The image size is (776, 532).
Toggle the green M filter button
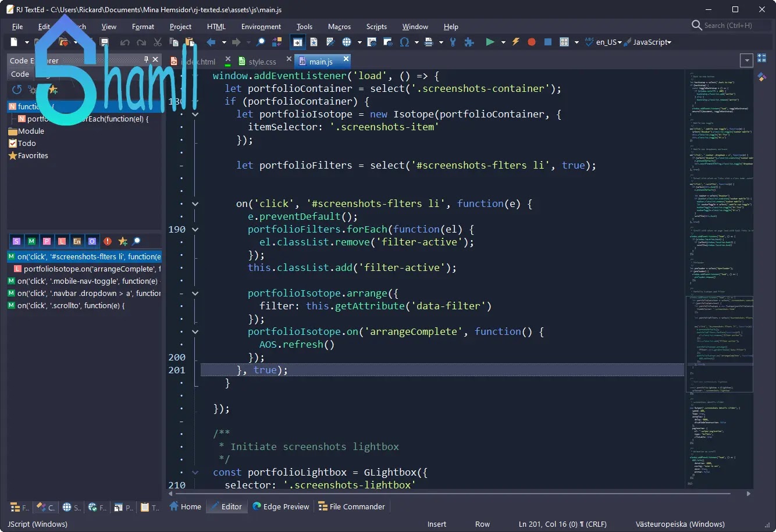pos(31,241)
